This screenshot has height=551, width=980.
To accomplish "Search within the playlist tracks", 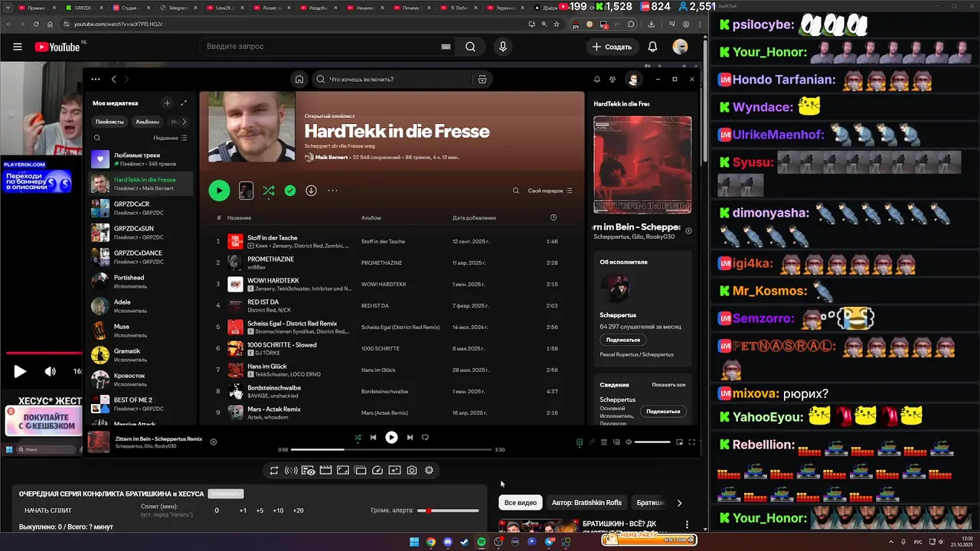I will point(516,191).
